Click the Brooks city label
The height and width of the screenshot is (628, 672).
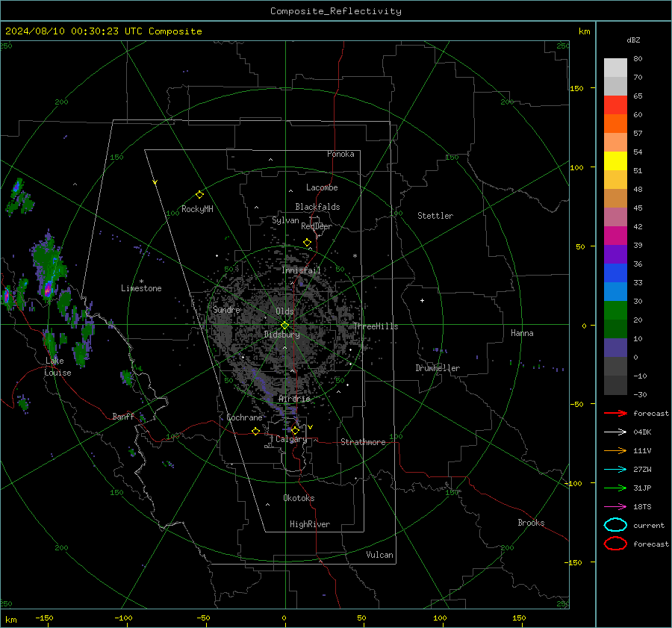[x=531, y=523]
